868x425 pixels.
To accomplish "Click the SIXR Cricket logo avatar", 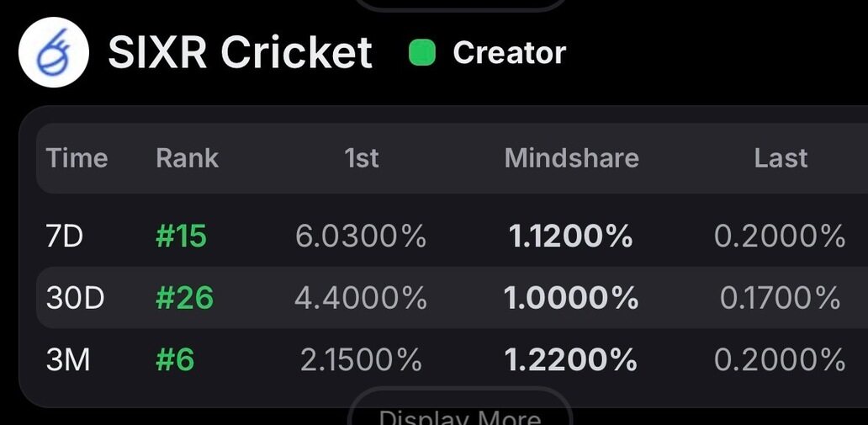I will 55,52.
